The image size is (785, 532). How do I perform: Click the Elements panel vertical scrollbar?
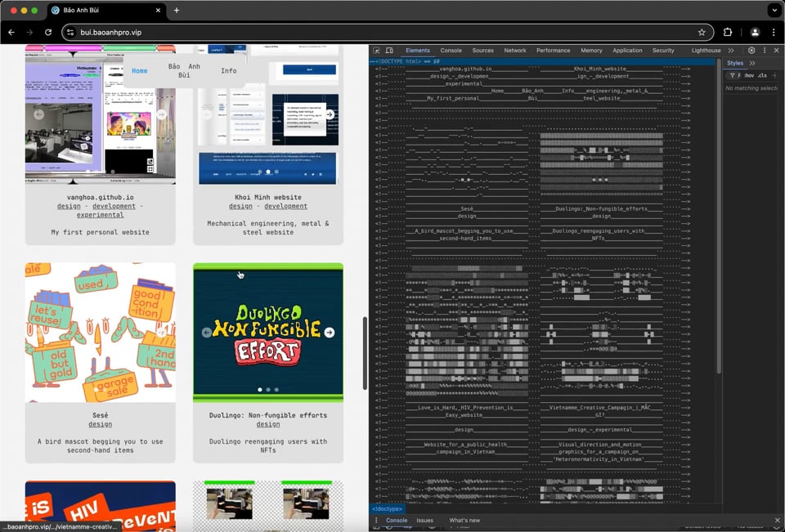click(719, 217)
